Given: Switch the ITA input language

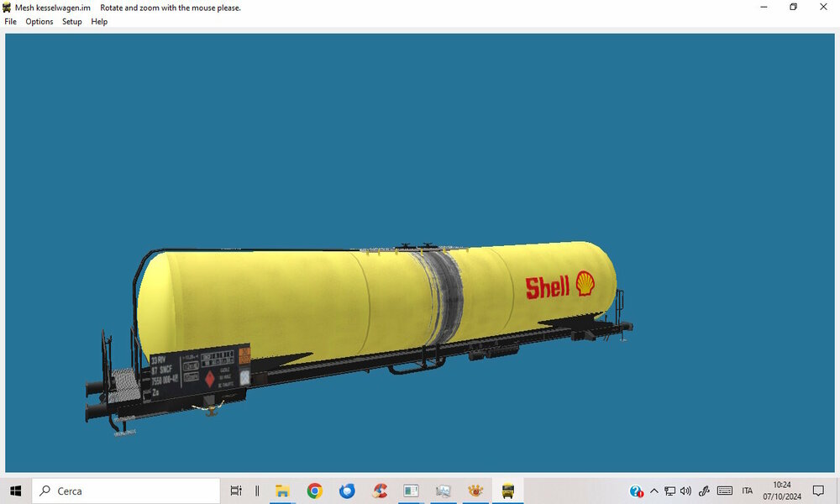Looking at the screenshot, I should (x=748, y=491).
